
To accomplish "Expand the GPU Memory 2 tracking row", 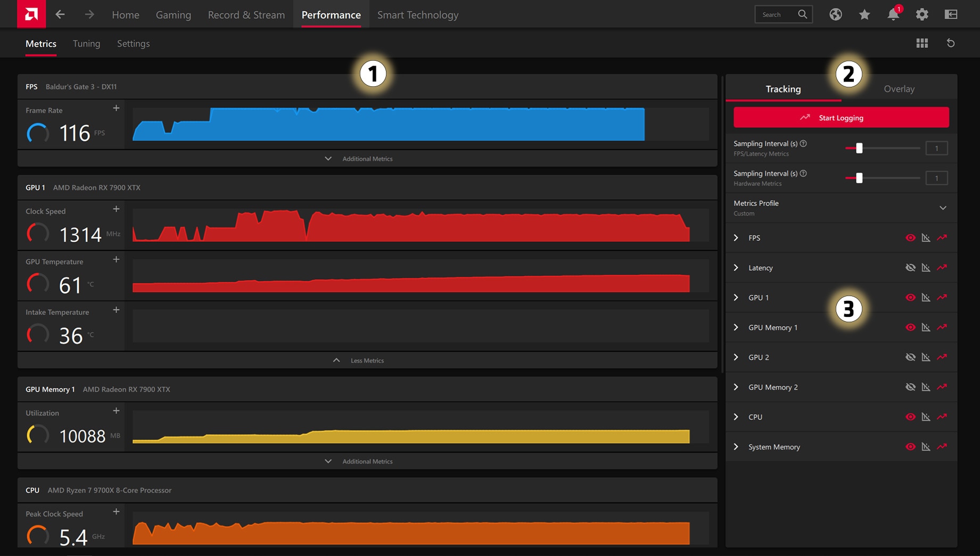I will 736,387.
